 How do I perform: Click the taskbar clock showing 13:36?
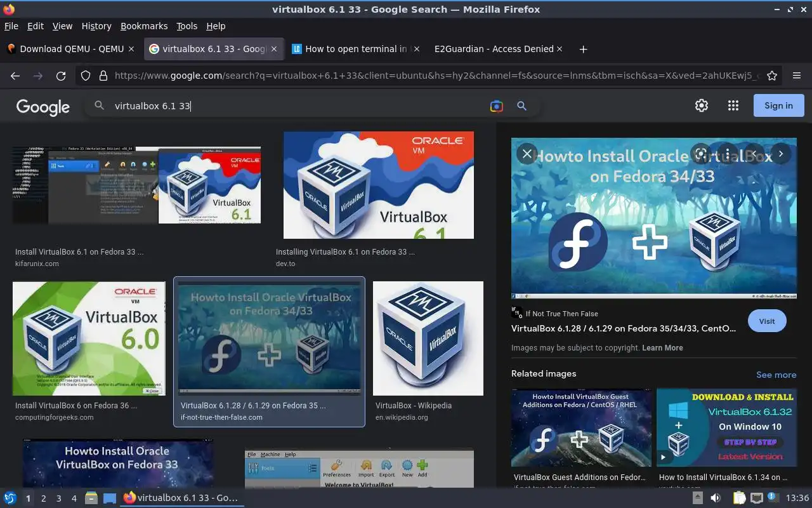pos(797,498)
